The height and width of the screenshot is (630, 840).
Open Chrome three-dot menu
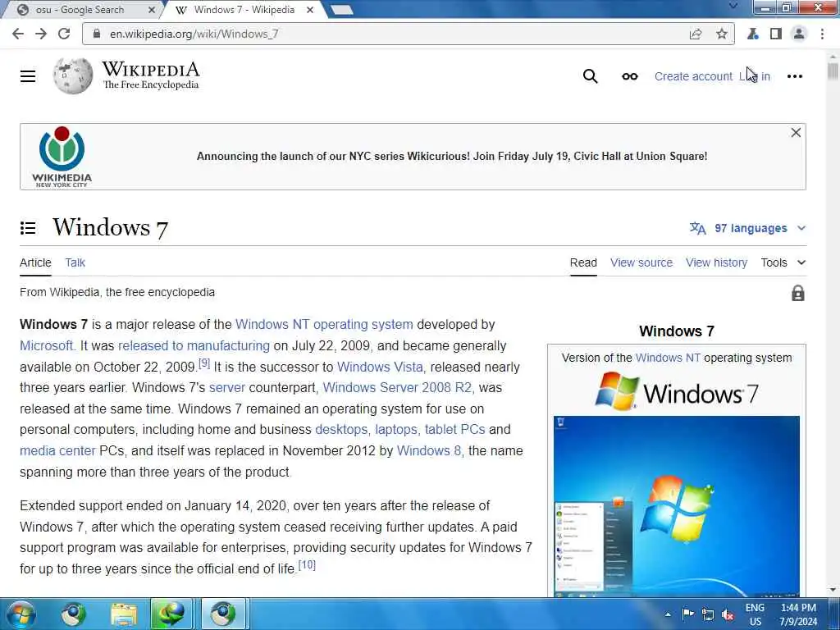point(822,34)
